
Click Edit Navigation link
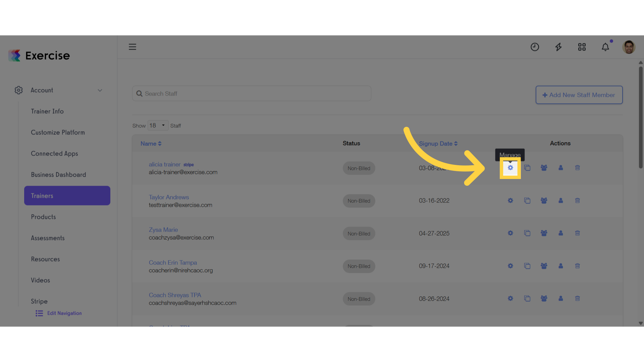pyautogui.click(x=59, y=313)
